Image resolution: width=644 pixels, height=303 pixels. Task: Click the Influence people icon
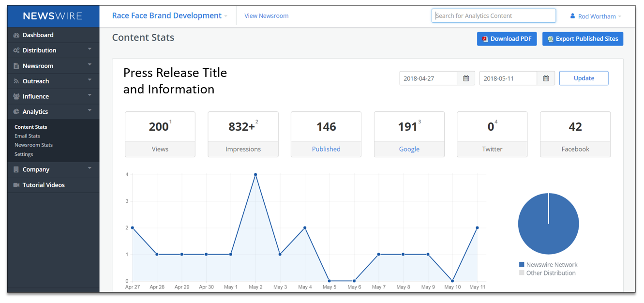[x=16, y=96]
